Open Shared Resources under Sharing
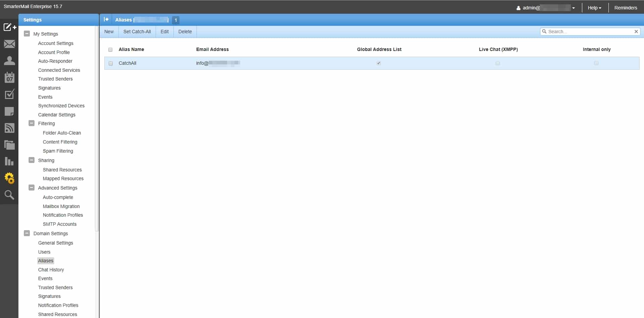Screen dimensions: 644x318 pos(62,170)
